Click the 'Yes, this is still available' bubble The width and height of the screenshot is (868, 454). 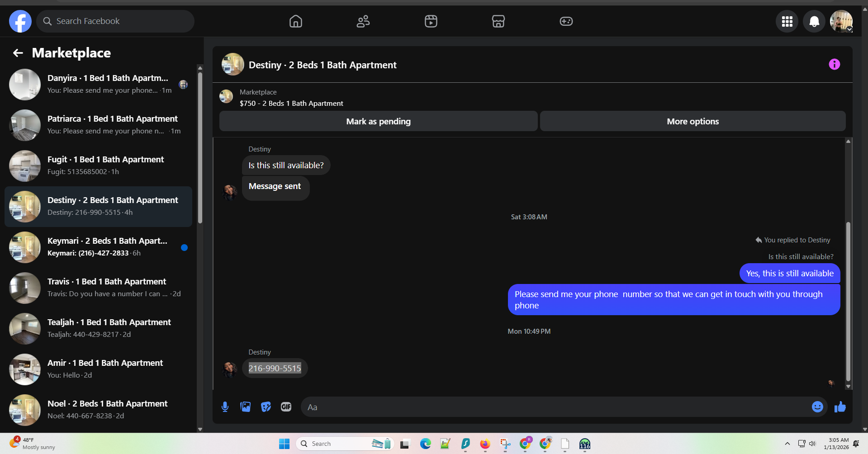coord(790,273)
